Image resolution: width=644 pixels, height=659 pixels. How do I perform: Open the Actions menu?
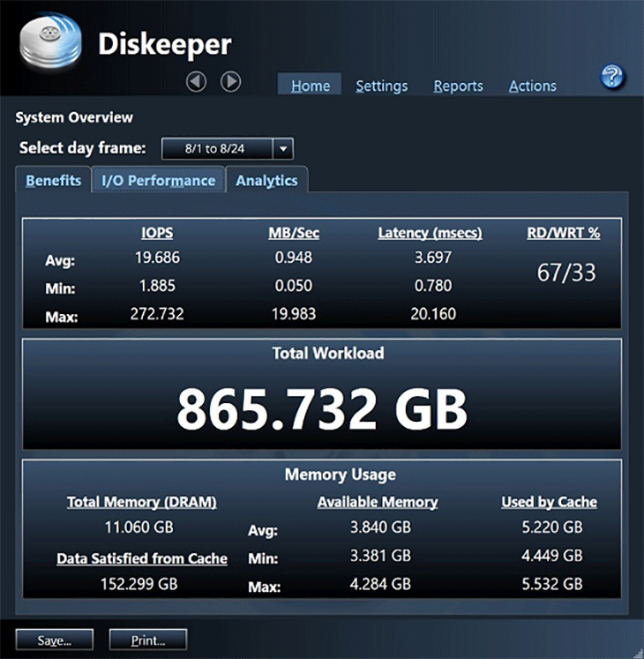point(533,86)
